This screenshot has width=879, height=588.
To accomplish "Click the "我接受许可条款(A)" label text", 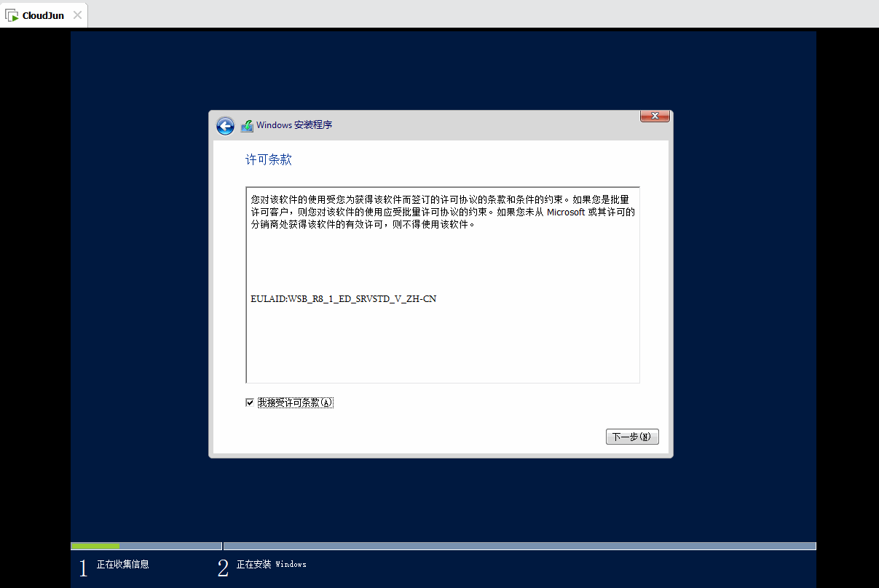I will [295, 402].
